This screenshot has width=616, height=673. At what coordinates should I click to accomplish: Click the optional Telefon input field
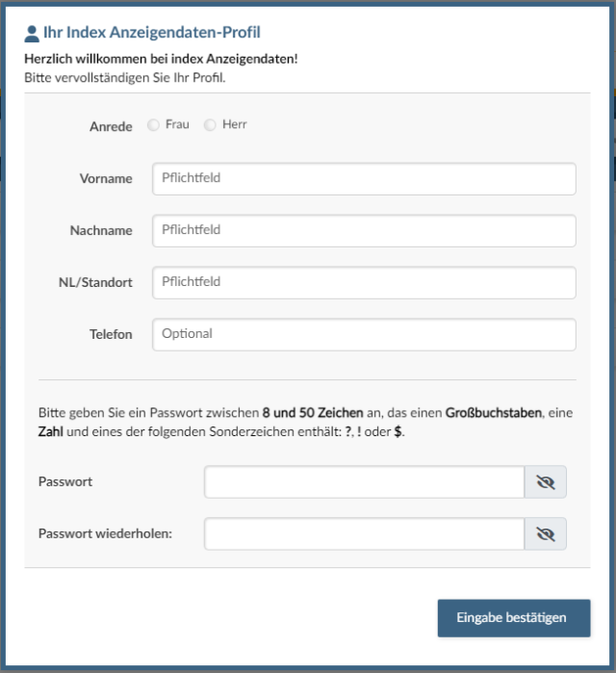click(364, 334)
